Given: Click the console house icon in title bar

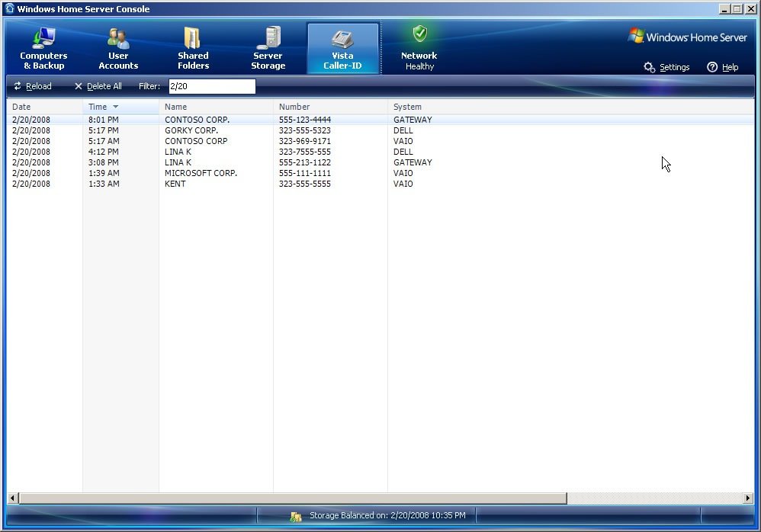Looking at the screenshot, I should pyautogui.click(x=10, y=8).
